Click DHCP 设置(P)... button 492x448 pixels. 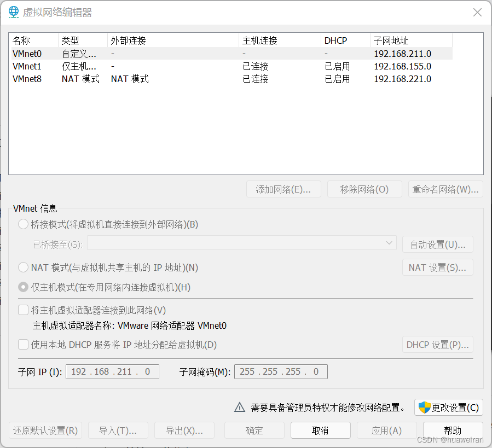[438, 345]
